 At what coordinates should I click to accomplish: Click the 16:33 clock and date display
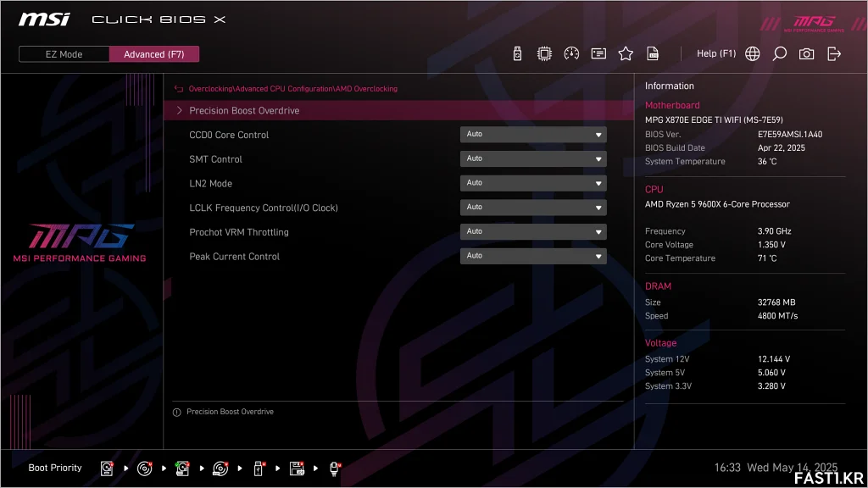(x=776, y=468)
